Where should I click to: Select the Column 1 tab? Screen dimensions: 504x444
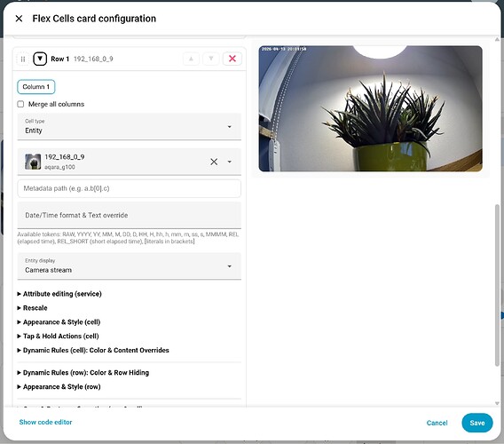click(x=36, y=87)
